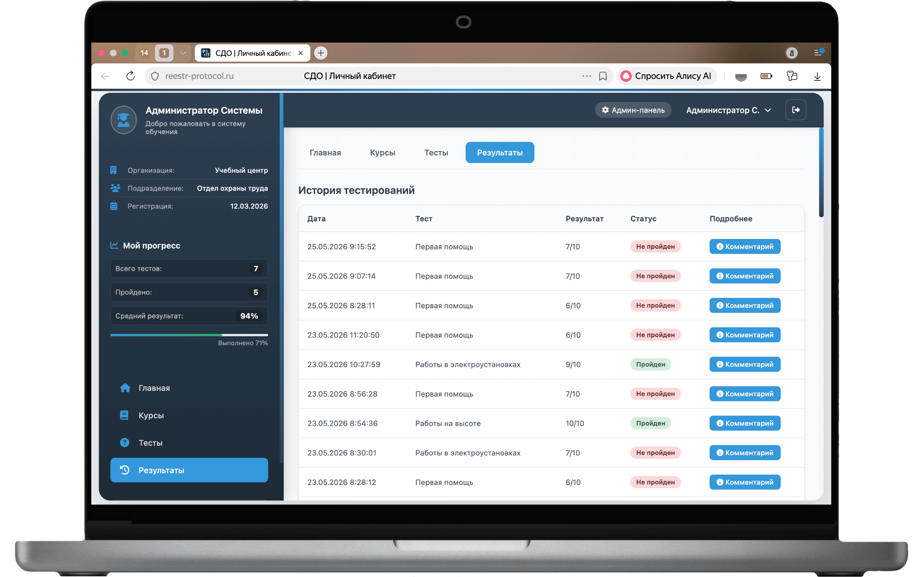Reload the page with the refresh icon

point(131,76)
